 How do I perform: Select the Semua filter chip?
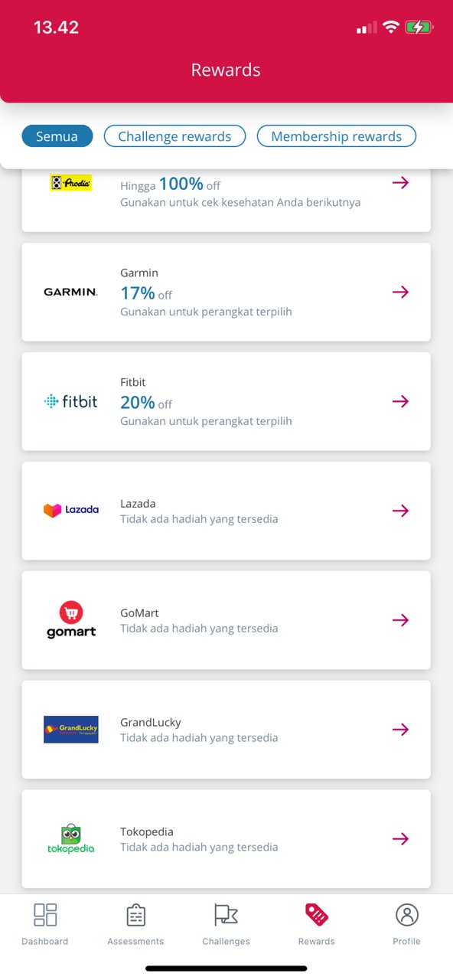pos(57,136)
